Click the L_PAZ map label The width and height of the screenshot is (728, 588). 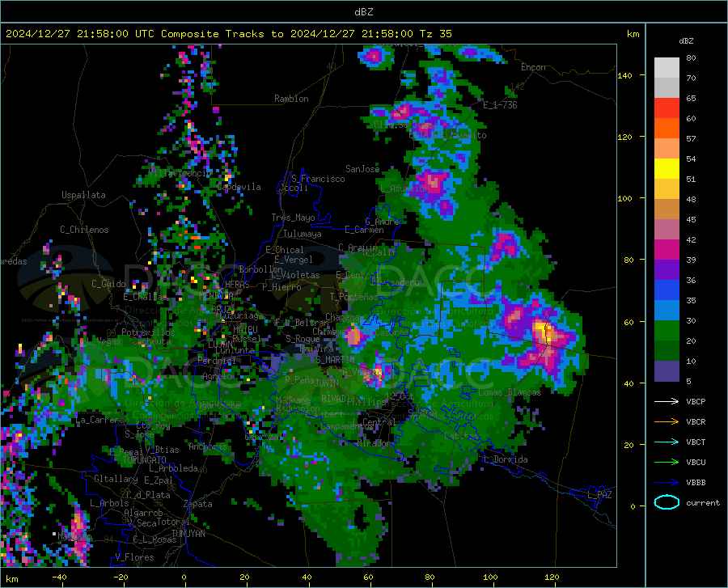(x=599, y=495)
